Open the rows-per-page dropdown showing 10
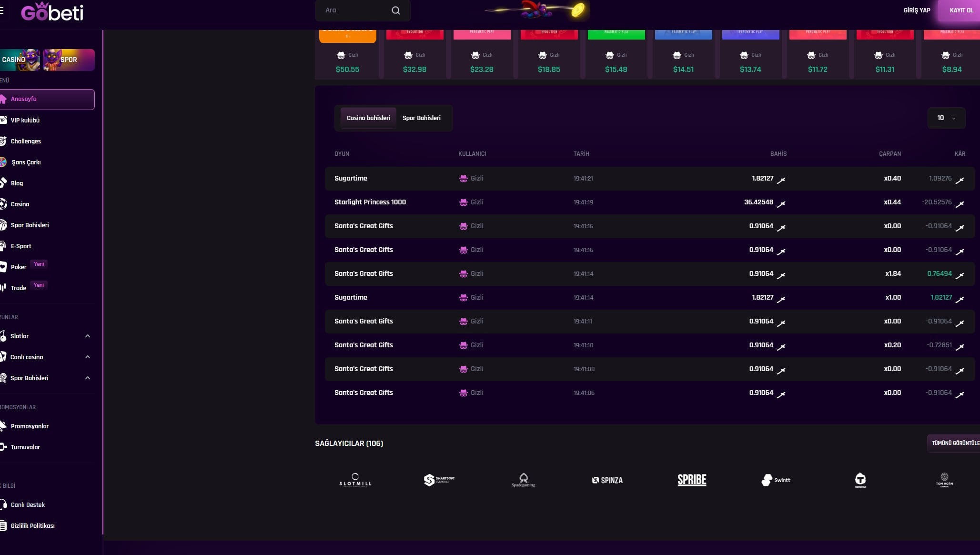 pyautogui.click(x=946, y=118)
